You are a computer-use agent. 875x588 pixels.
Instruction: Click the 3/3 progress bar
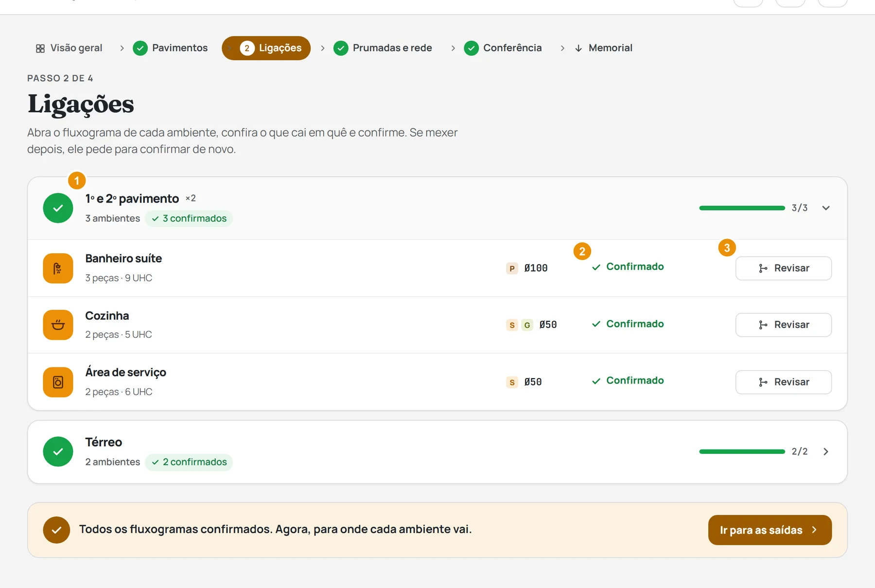tap(742, 208)
